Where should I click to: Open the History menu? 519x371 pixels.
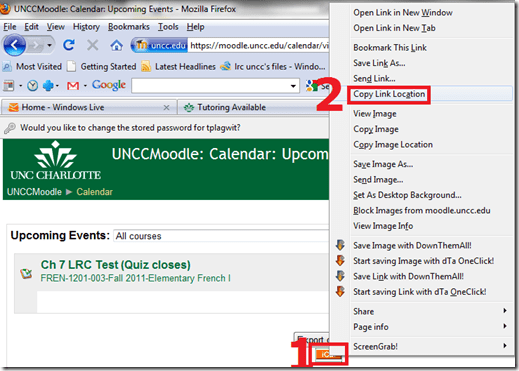coord(86,27)
